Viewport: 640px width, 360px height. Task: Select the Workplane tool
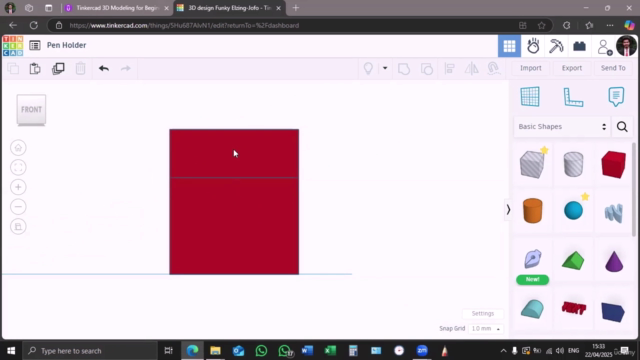point(530,97)
